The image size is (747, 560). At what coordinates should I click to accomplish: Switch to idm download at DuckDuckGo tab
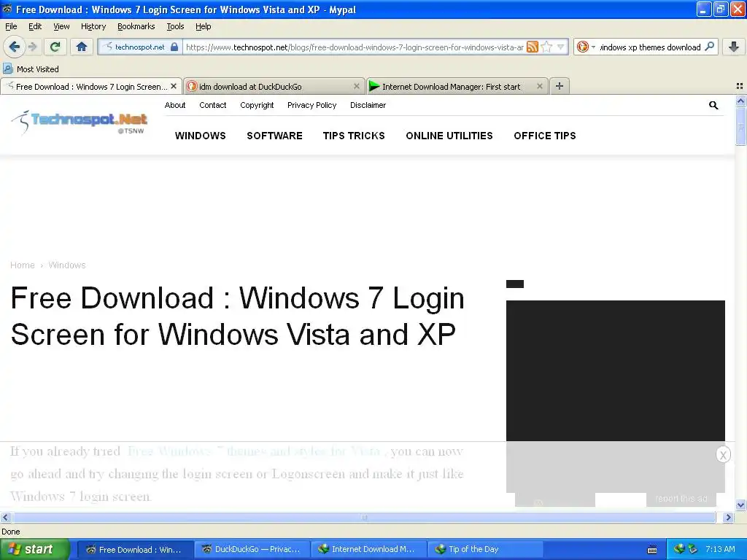pyautogui.click(x=274, y=86)
